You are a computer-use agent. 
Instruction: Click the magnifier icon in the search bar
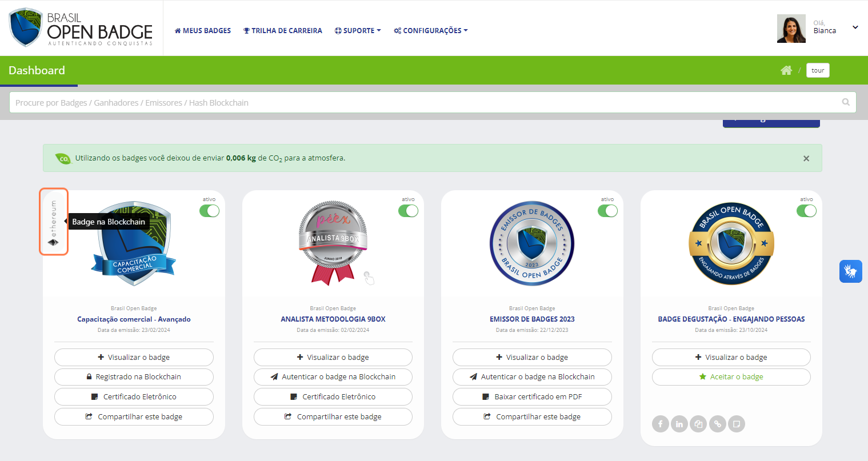[x=846, y=102]
